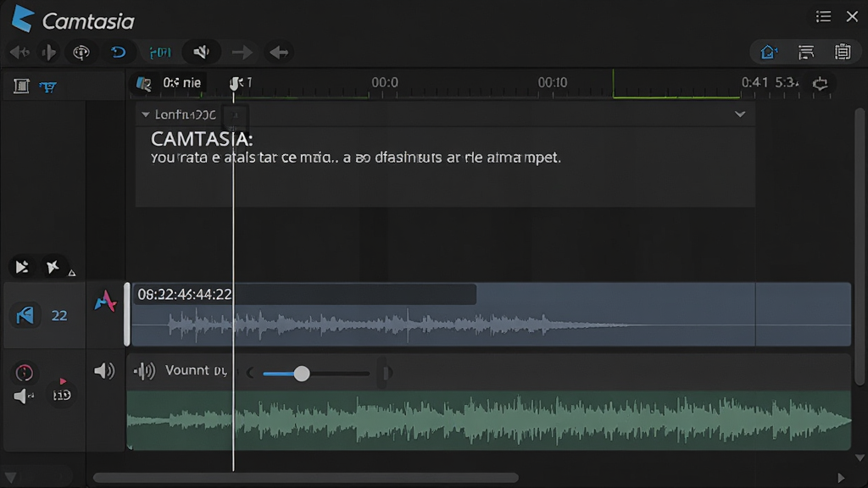Click the HD badge icon at bottom left

pos(61,395)
